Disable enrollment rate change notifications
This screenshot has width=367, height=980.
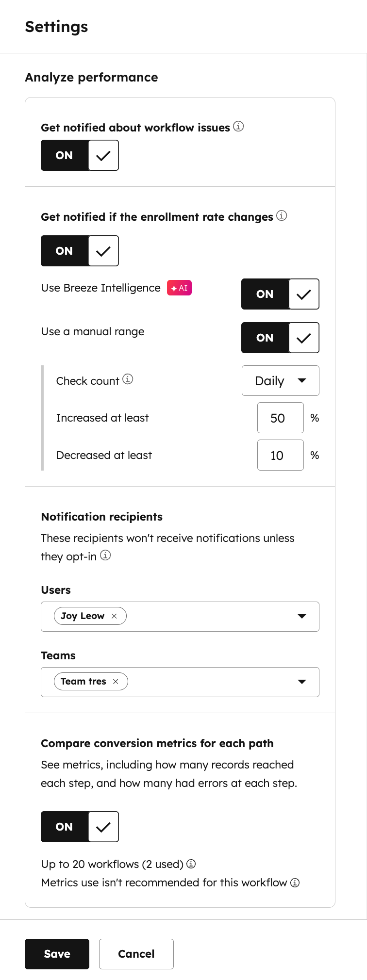pos(80,251)
